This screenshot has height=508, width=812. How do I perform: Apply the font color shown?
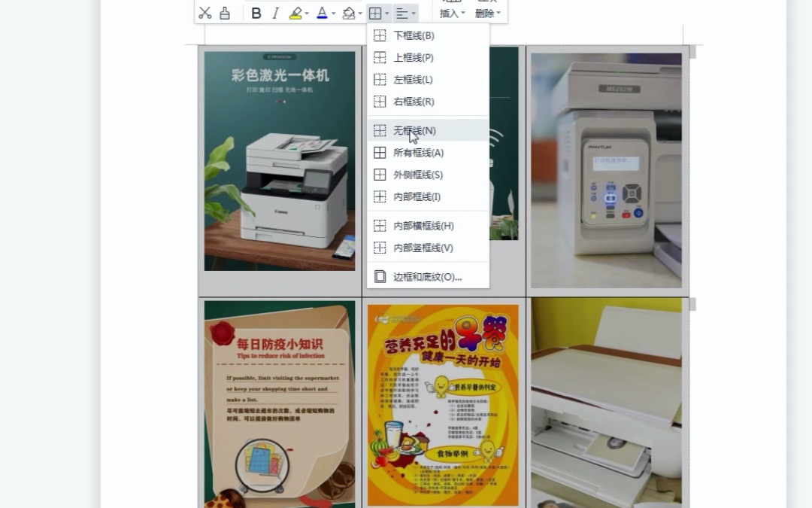click(321, 13)
